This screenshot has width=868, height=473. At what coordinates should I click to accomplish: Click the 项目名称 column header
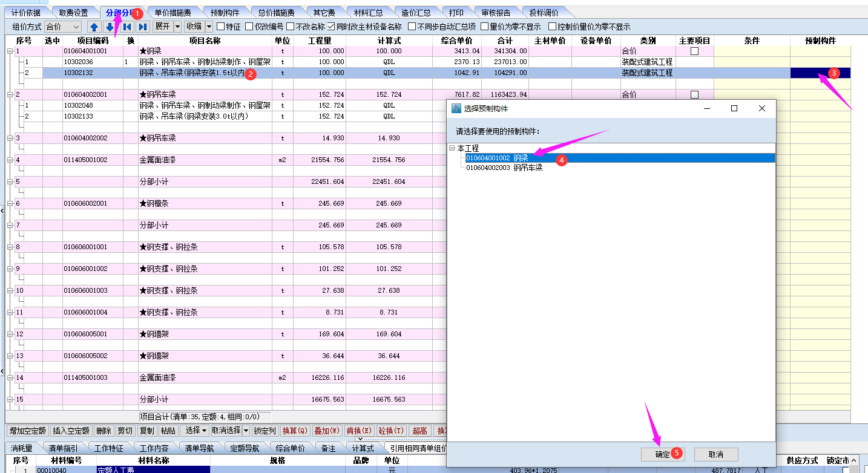pyautogui.click(x=205, y=41)
